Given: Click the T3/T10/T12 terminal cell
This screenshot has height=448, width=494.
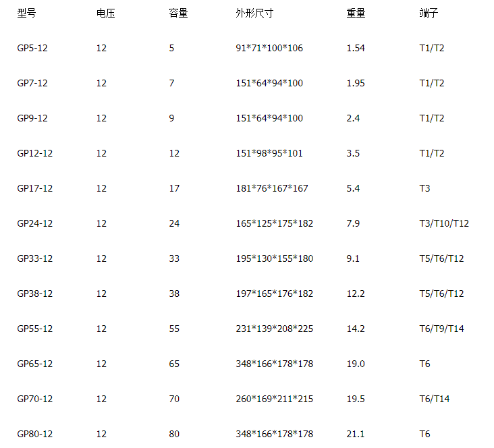Looking at the screenshot, I should click(444, 223).
